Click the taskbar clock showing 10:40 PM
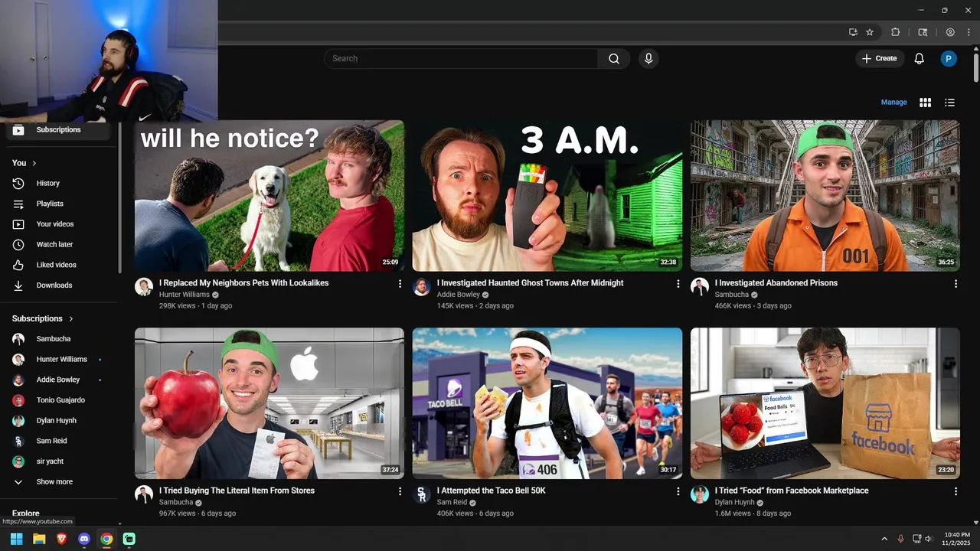Image resolution: width=980 pixels, height=551 pixels. pos(957,539)
